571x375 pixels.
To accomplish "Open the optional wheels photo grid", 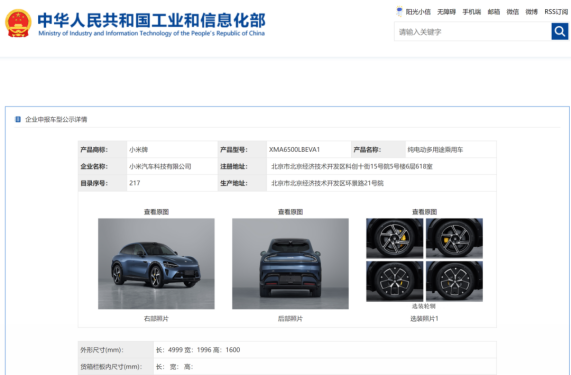I will [424, 260].
